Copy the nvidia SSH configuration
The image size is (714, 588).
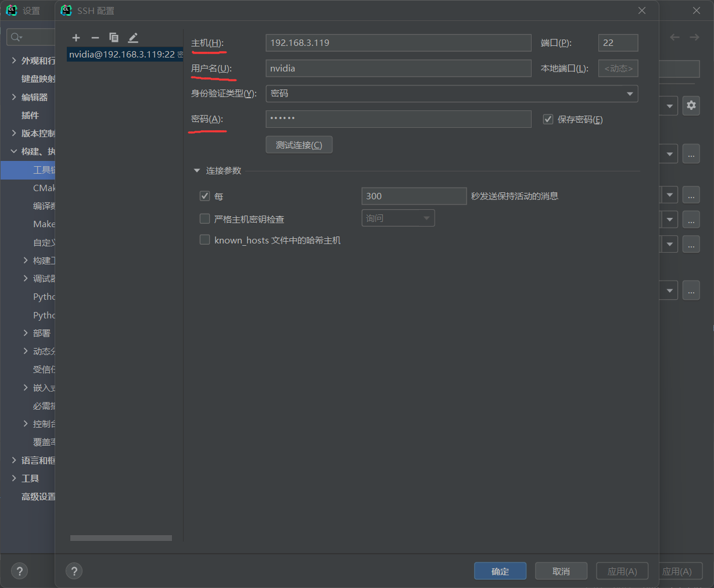coord(114,37)
